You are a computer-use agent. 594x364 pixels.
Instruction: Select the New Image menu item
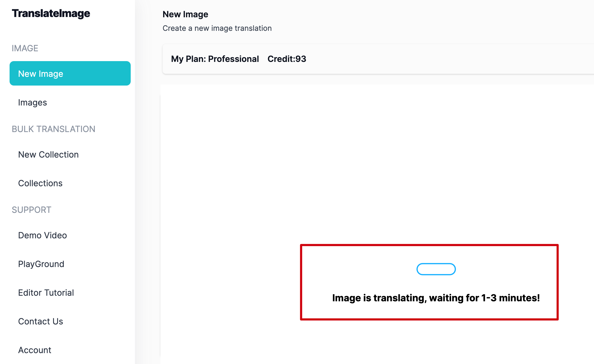tap(70, 73)
